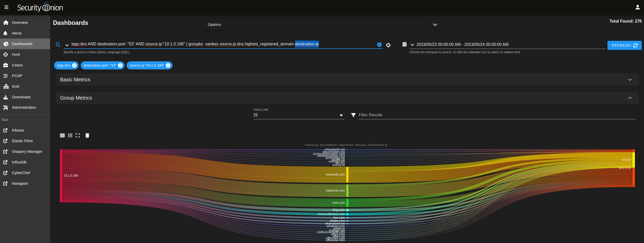This screenshot has width=644, height=243.
Task: Click the Security Onion logo
Action: (40, 7)
